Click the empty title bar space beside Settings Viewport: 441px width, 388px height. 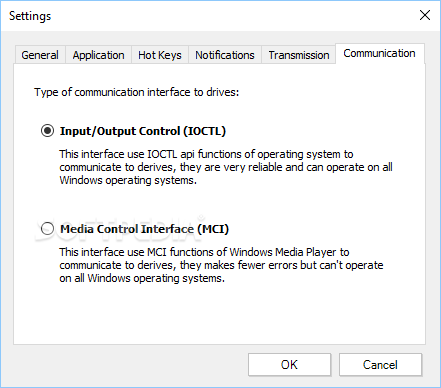pos(233,15)
